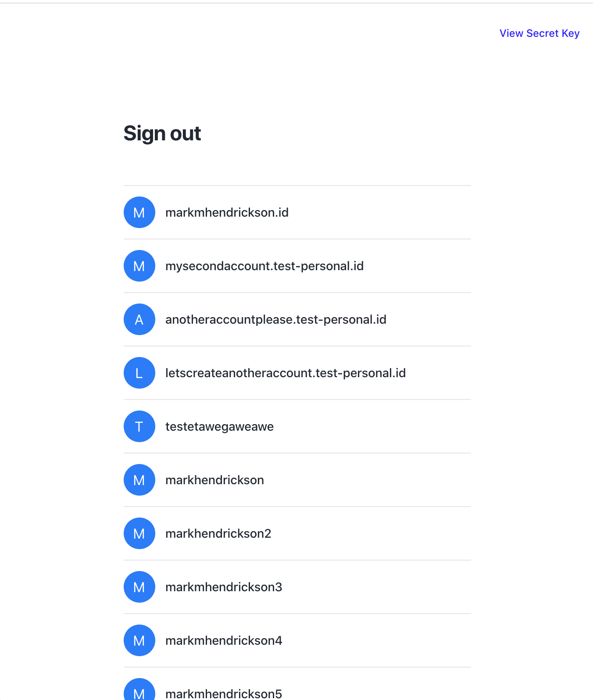593x700 pixels.
Task: Click the avatar for mysecondaccount.test-personal.id
Action: (139, 266)
